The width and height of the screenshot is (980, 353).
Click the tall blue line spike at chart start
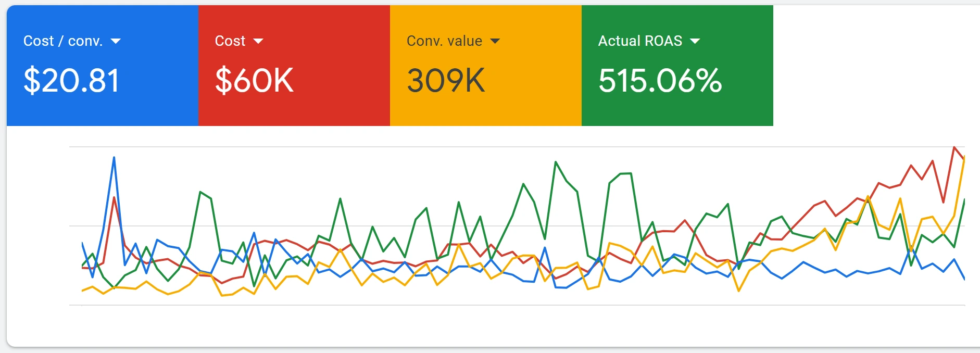tap(114, 158)
